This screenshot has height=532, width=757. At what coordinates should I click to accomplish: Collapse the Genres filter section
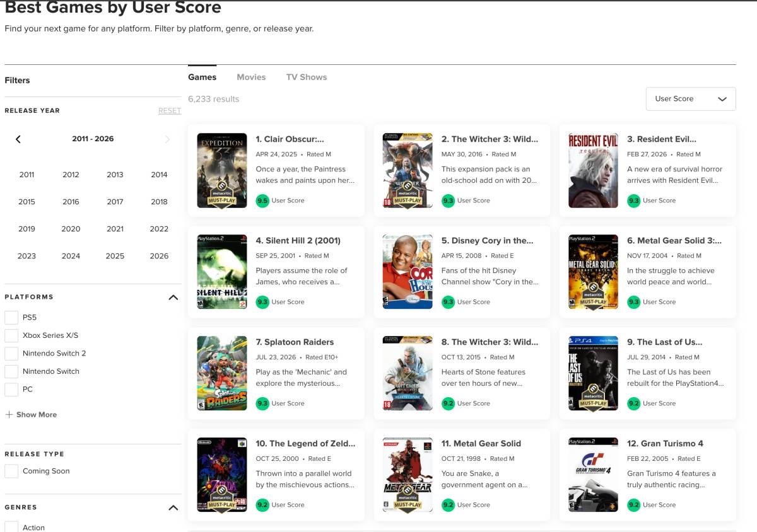173,507
